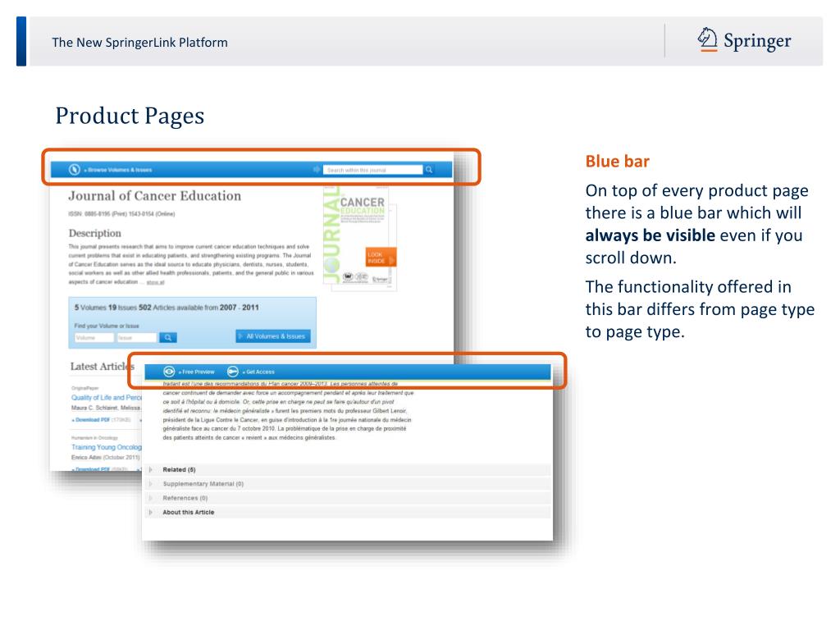Click the compass icon in the journal blue bar
This screenshot has height=630, width=840.
click(x=75, y=169)
